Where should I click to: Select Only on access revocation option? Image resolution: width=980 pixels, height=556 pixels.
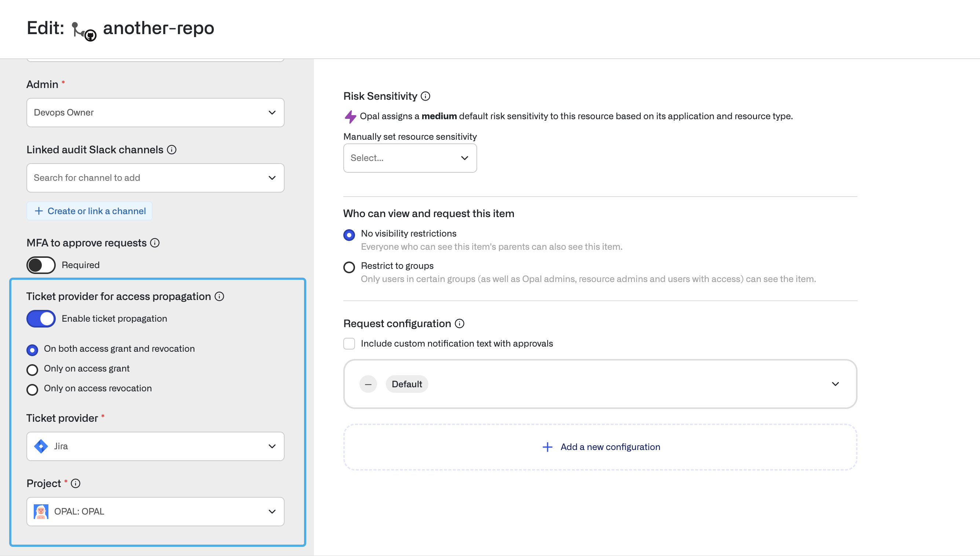click(32, 389)
